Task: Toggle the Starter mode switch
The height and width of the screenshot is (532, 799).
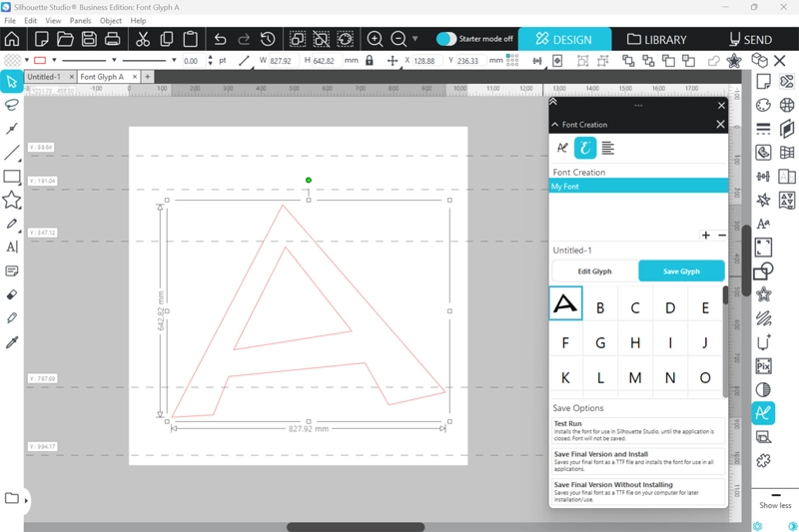Action: click(x=446, y=39)
